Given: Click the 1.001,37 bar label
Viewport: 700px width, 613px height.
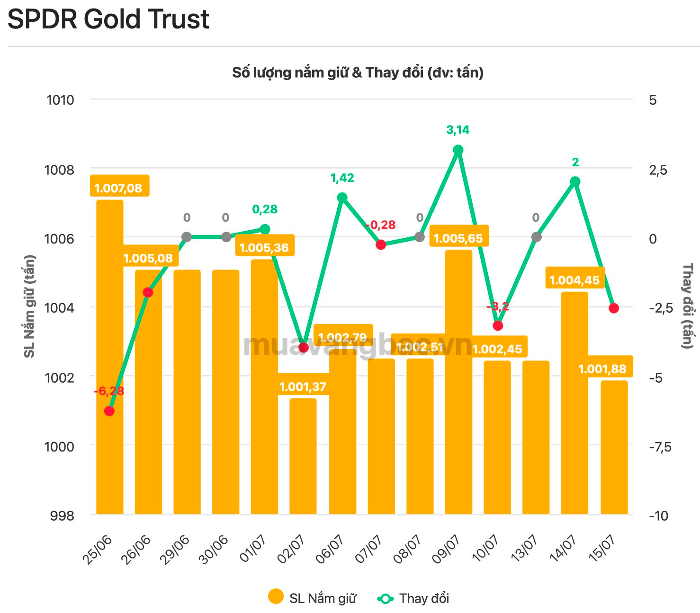Looking at the screenshot, I should [303, 387].
